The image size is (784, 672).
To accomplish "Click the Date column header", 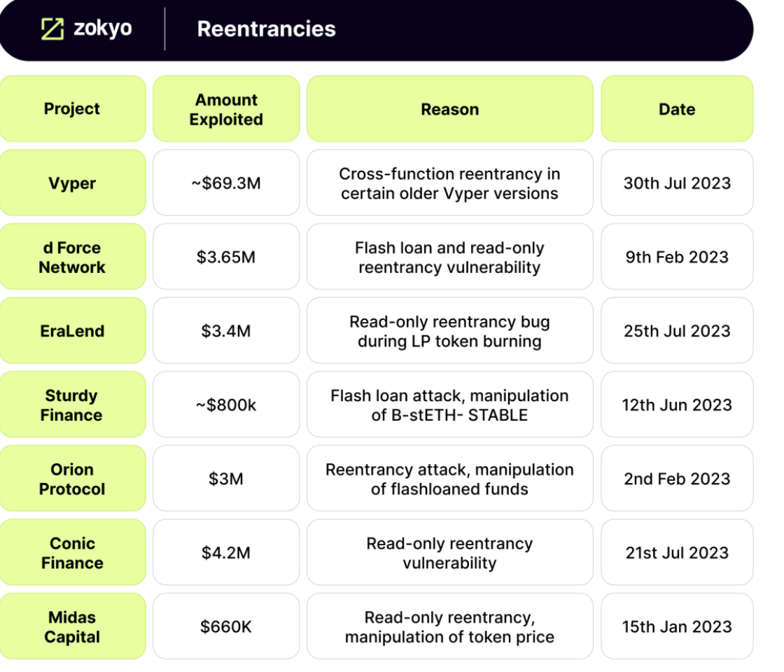I will tap(677, 109).
